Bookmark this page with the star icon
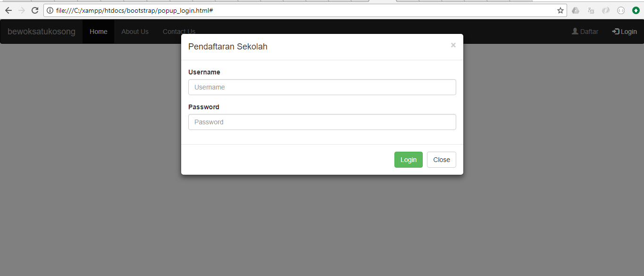Image resolution: width=644 pixels, height=276 pixels. click(560, 10)
